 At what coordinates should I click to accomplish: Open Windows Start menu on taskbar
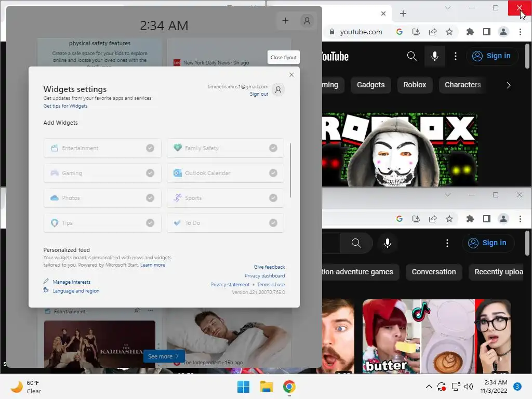(x=243, y=387)
